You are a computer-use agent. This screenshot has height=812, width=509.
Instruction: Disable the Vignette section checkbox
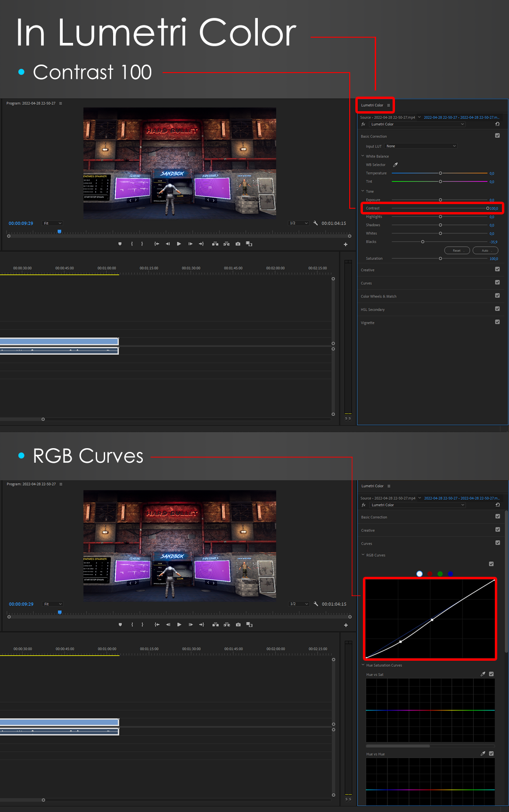(x=497, y=322)
